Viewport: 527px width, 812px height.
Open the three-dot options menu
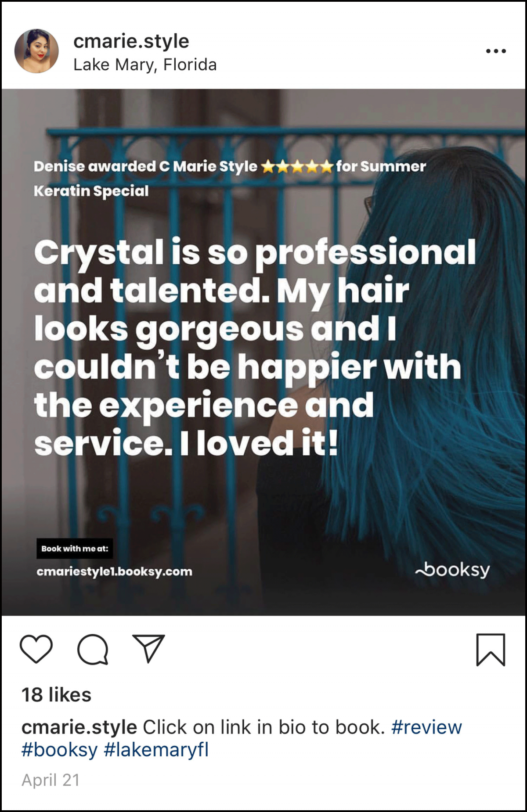coord(496,51)
